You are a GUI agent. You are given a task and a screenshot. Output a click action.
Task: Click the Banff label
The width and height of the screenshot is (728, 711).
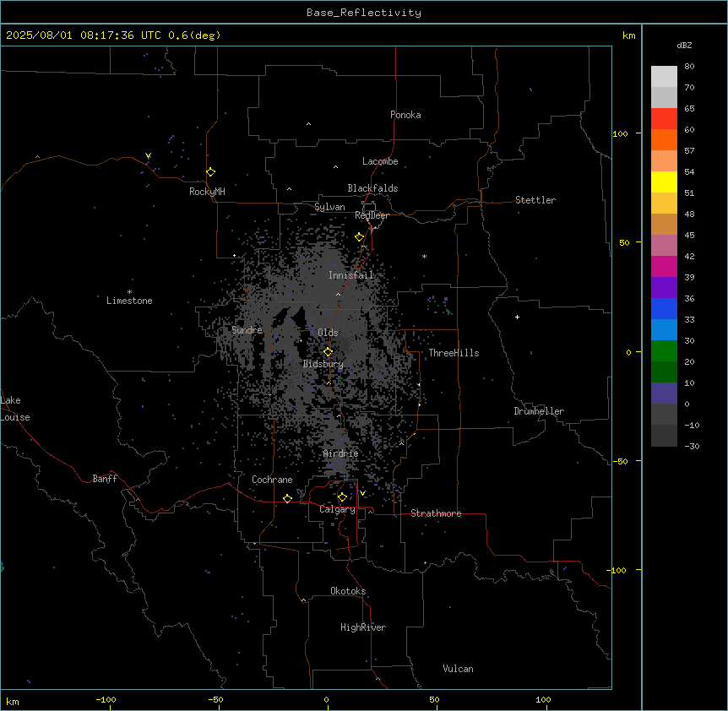tap(105, 479)
